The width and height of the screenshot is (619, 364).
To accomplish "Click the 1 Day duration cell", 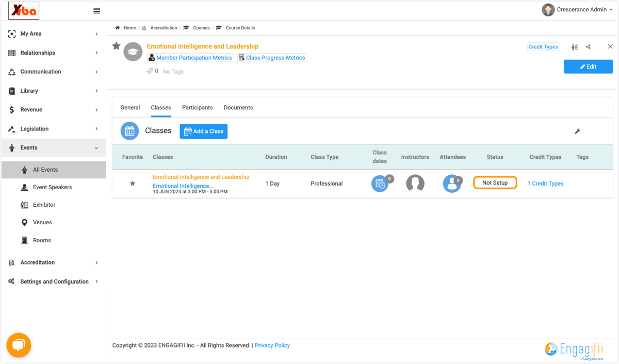I will point(272,184).
